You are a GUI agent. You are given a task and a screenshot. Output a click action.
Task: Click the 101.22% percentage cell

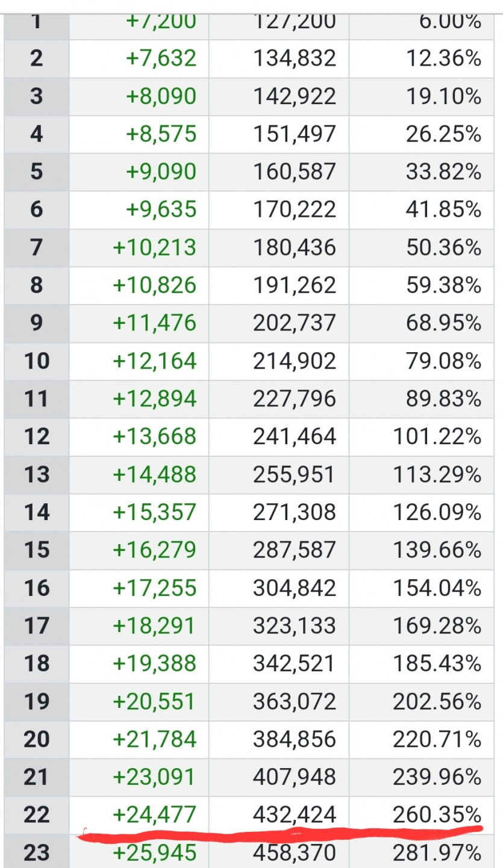click(x=421, y=436)
